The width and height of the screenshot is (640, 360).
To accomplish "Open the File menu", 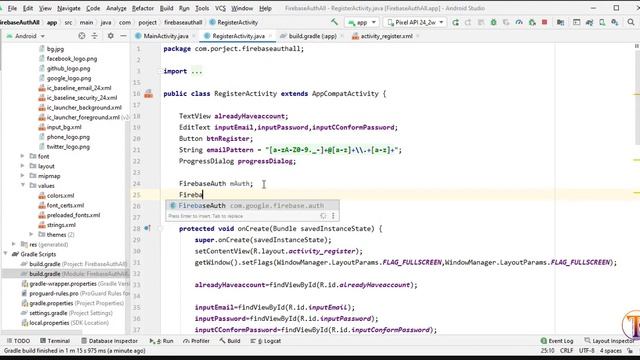I will [12, 8].
